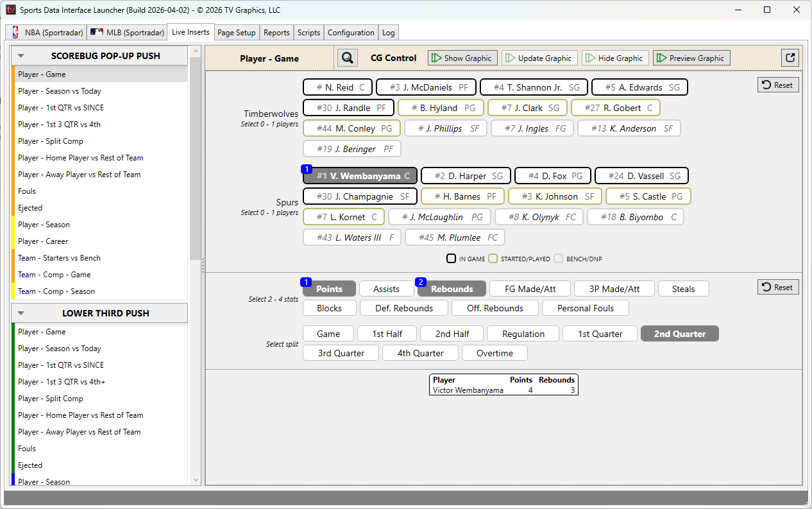
Task: Click the Show Graphic play icon
Action: point(436,58)
